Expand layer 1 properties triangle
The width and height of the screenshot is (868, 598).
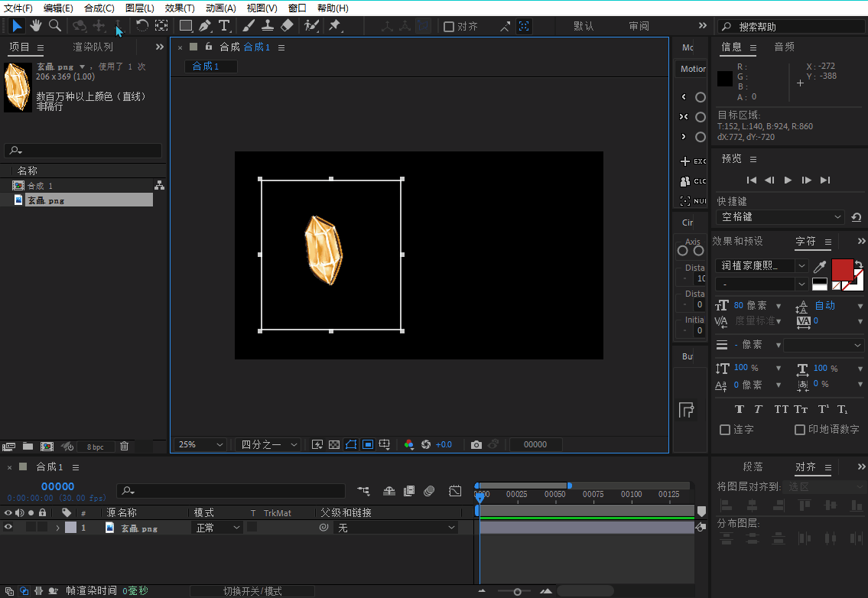(57, 528)
